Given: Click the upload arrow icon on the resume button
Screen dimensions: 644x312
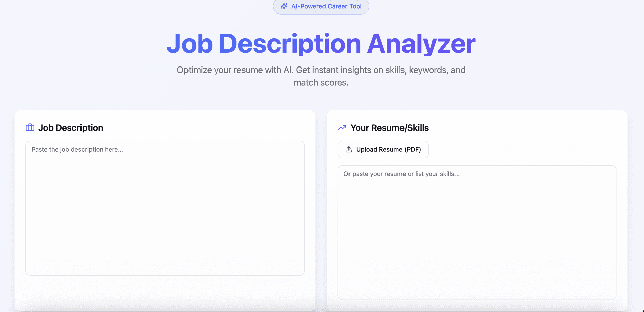Looking at the screenshot, I should pos(349,149).
